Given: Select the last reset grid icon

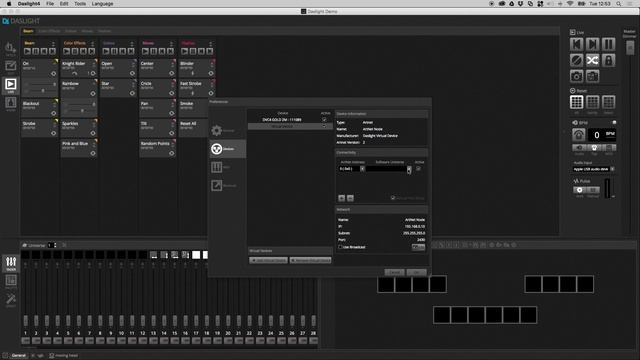Looking at the screenshot, I should [x=608, y=102].
